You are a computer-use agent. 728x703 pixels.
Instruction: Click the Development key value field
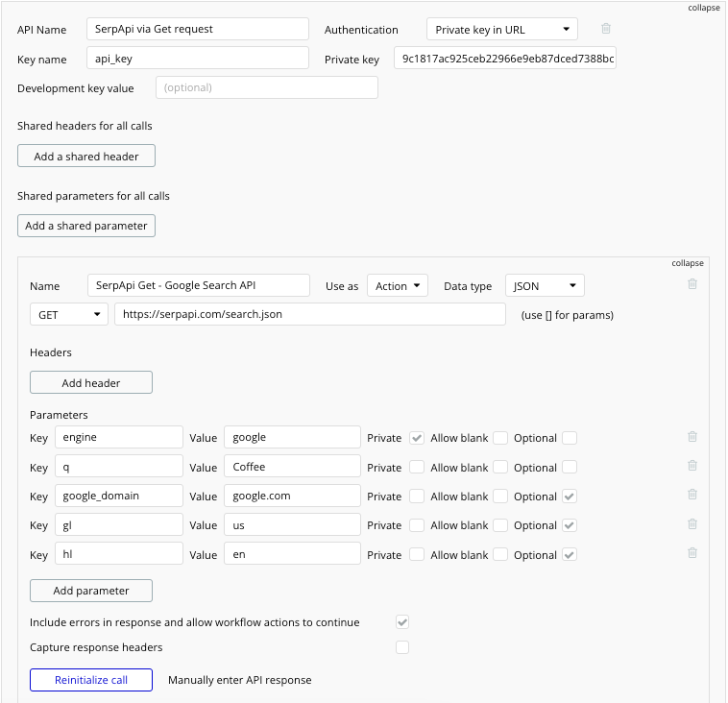click(267, 87)
